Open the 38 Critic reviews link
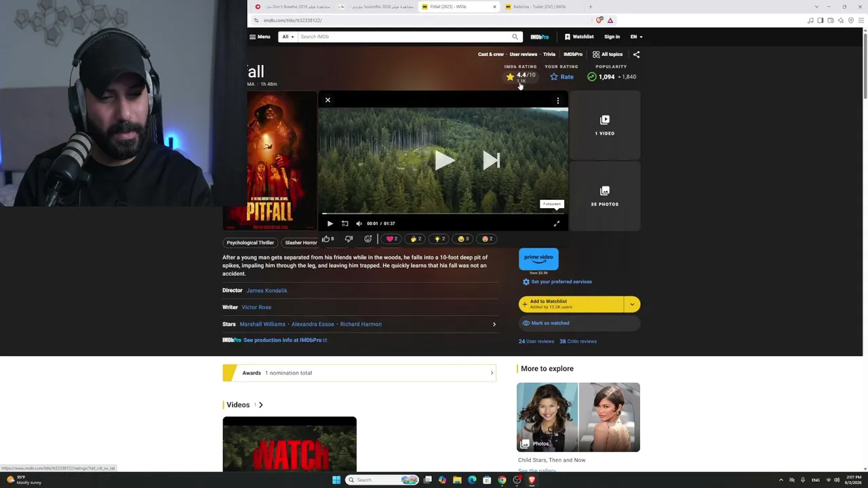Viewport: 868px width, 488px height. pos(578,342)
